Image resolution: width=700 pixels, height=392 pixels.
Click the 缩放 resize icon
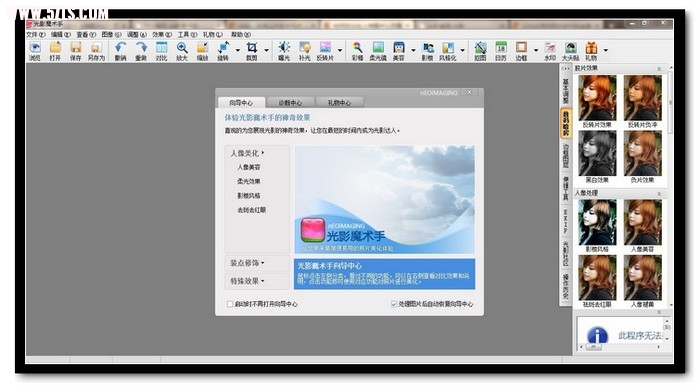(203, 47)
